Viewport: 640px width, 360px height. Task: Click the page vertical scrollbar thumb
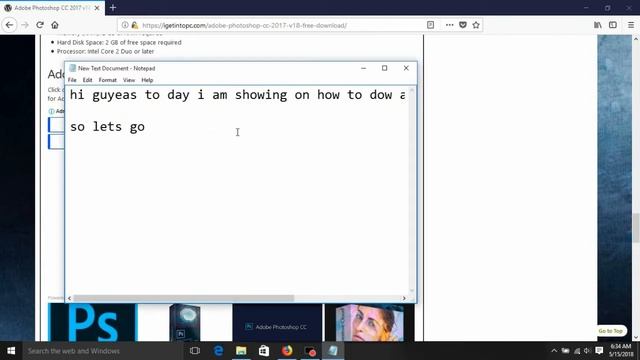[x=636, y=227]
